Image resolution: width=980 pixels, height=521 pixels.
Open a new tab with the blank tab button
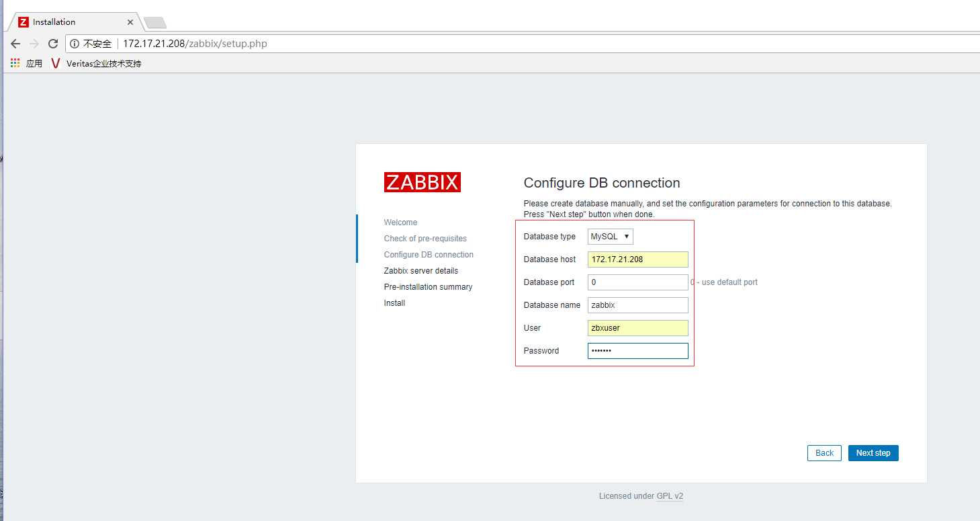click(x=155, y=23)
